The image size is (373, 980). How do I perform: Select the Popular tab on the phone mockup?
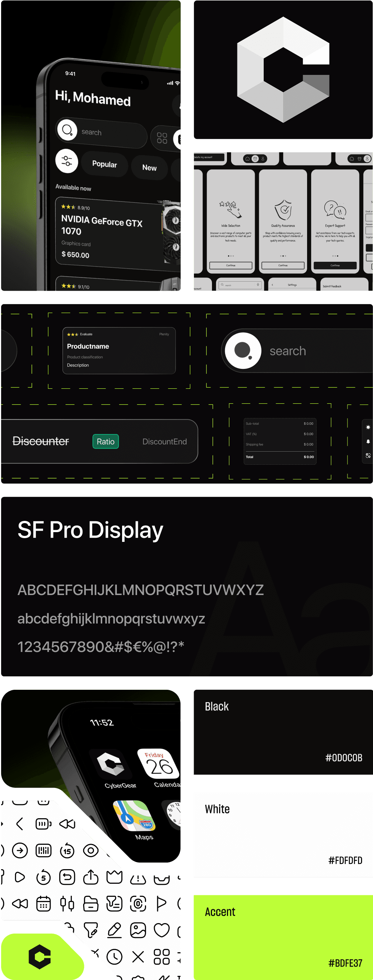(x=104, y=164)
